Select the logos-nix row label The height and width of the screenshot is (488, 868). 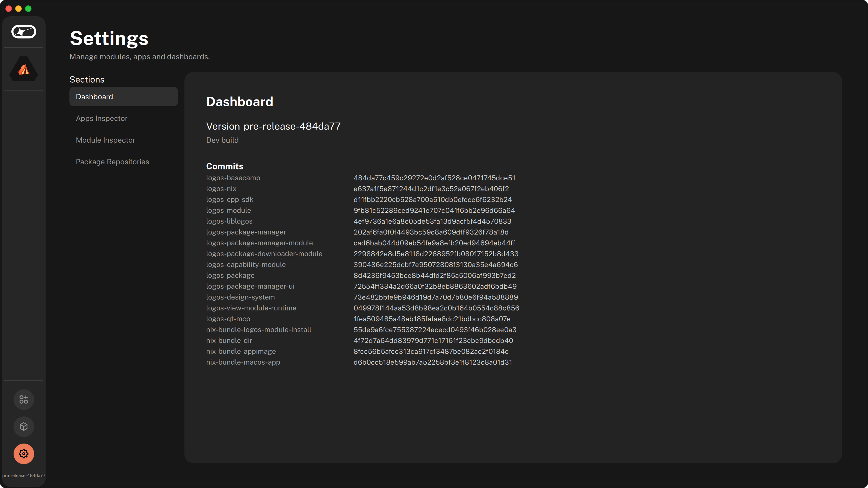pyautogui.click(x=221, y=189)
